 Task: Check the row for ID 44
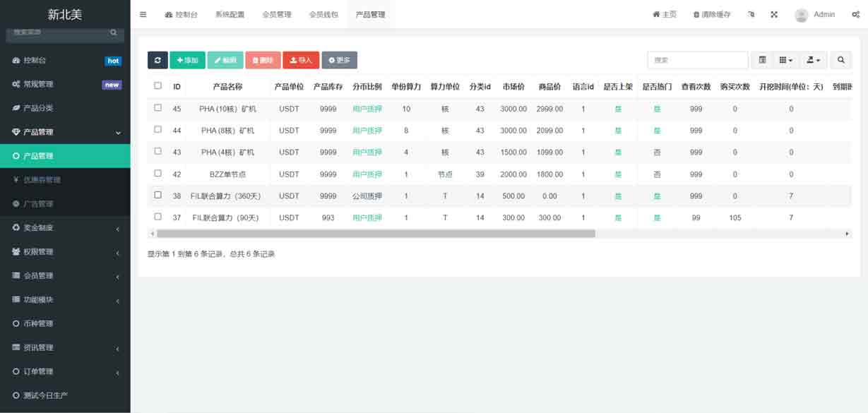pos(157,130)
